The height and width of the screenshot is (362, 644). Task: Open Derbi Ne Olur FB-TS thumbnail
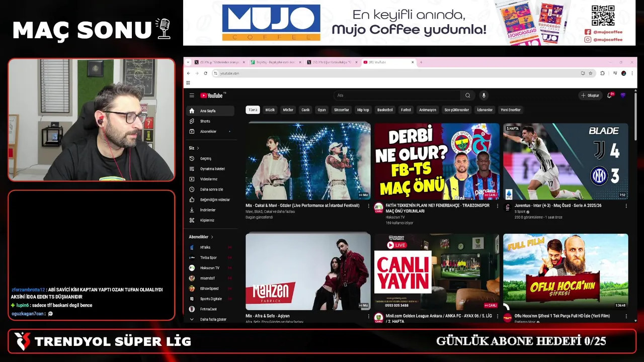pos(437,161)
